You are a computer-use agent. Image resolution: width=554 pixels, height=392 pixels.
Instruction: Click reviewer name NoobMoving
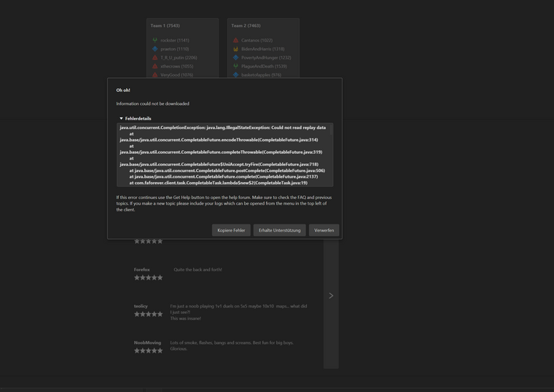coord(147,342)
